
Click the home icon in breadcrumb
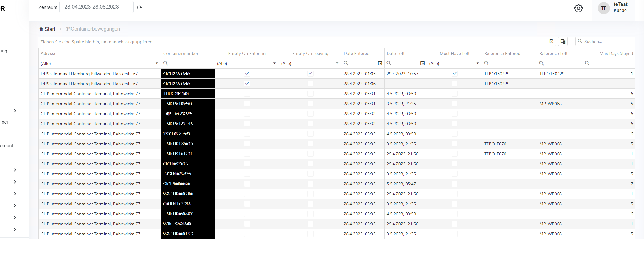(41, 29)
